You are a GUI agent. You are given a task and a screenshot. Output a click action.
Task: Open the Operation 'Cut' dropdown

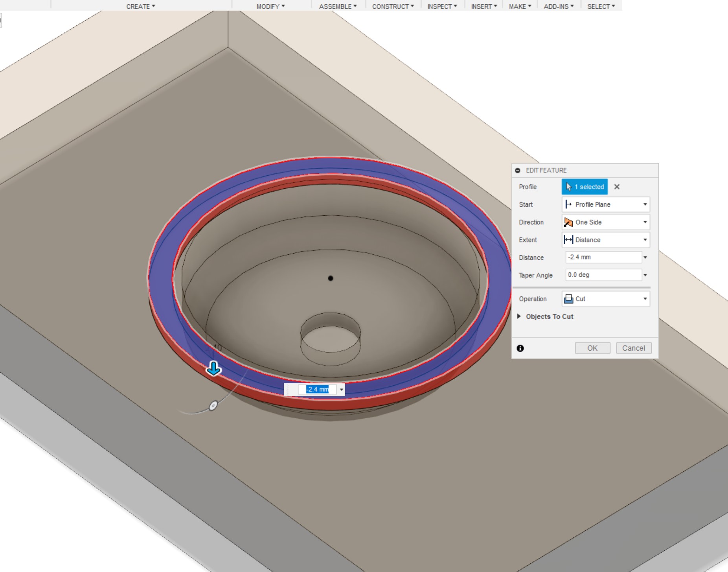coord(605,299)
